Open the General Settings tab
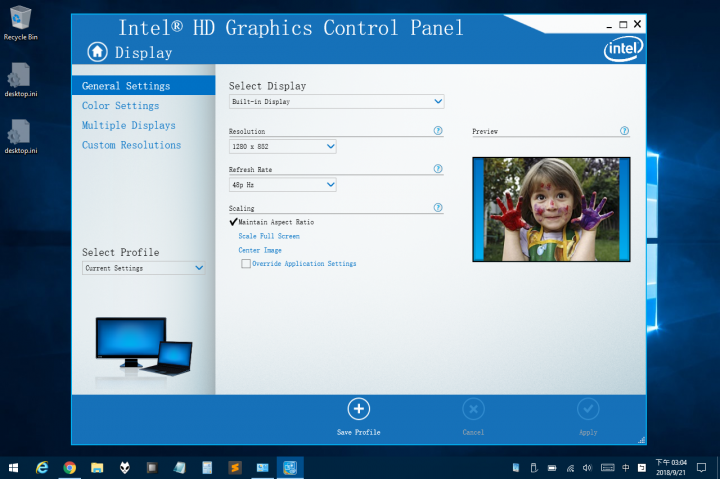 click(143, 86)
